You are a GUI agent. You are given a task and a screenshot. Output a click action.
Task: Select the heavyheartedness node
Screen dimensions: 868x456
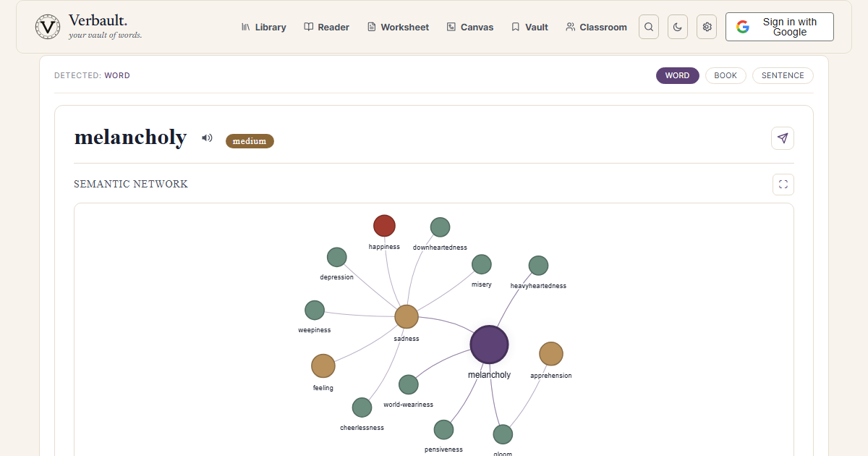538,266
